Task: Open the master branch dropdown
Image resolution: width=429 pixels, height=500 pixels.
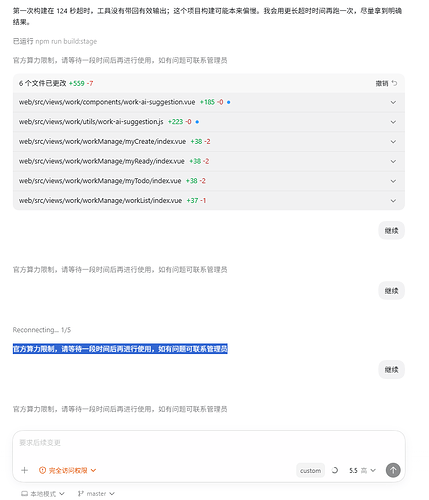Action: [x=96, y=494]
